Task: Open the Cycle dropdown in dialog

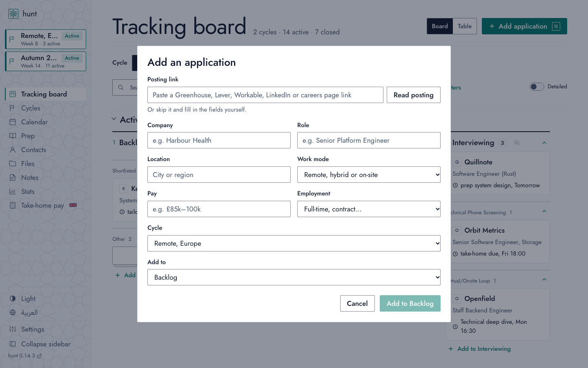Action: [x=294, y=243]
